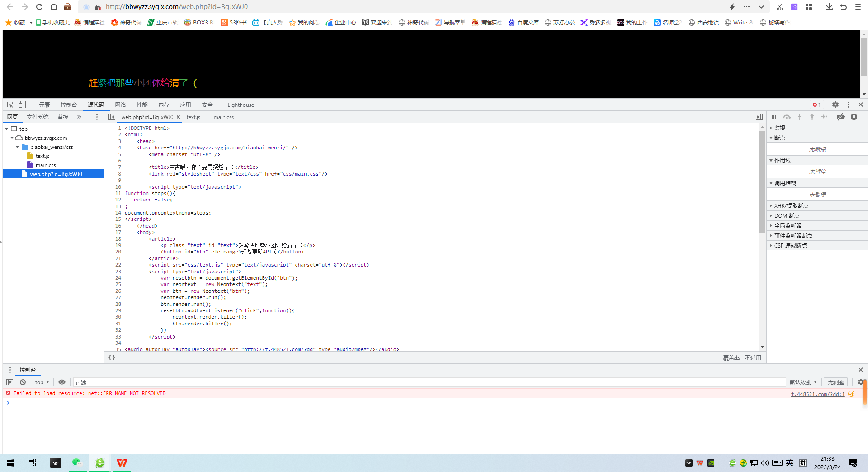Open the 默认级别 log level dropdown

[x=803, y=382]
